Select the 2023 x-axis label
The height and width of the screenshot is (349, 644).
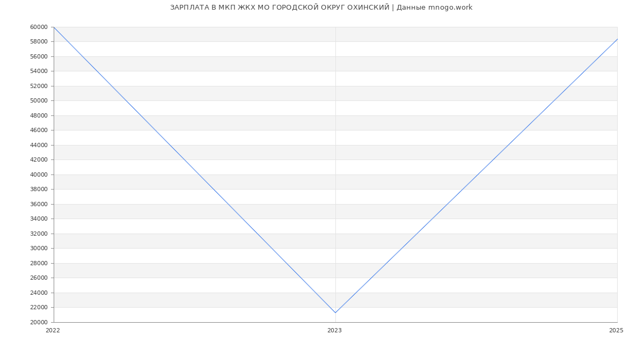[334, 331]
